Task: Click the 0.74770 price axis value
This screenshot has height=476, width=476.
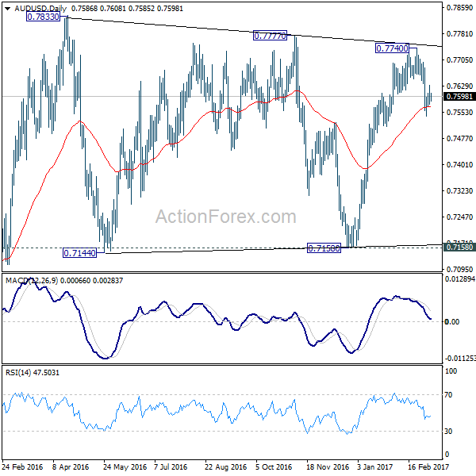Action: pos(459,139)
